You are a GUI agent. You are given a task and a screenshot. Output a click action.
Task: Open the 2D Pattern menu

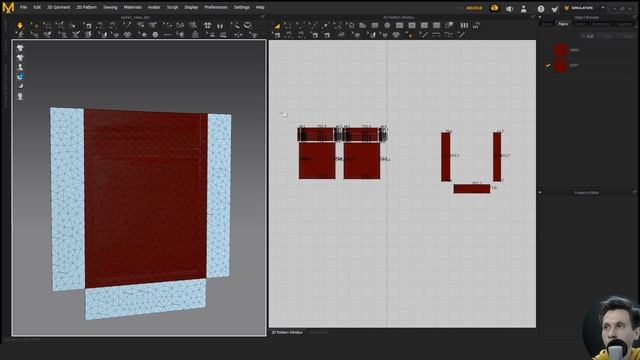point(87,7)
